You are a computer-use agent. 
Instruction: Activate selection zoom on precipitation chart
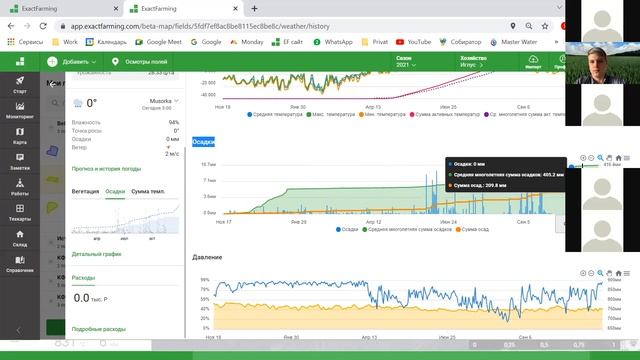[x=600, y=158]
